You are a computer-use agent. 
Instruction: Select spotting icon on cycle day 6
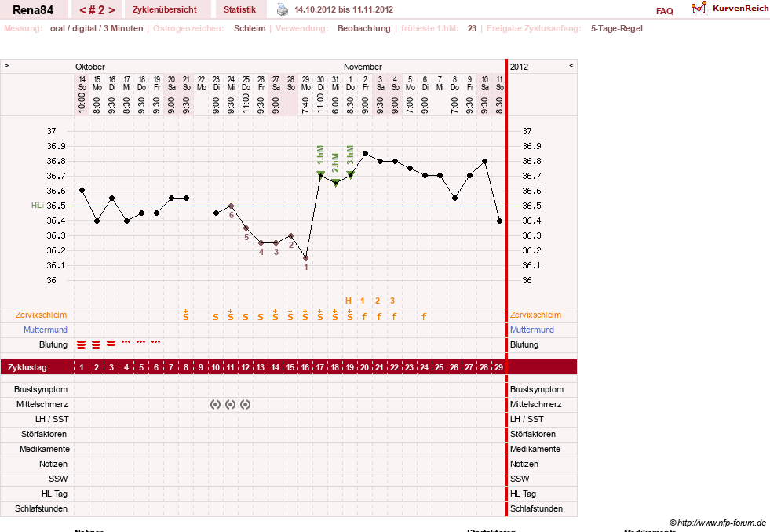coord(156,341)
